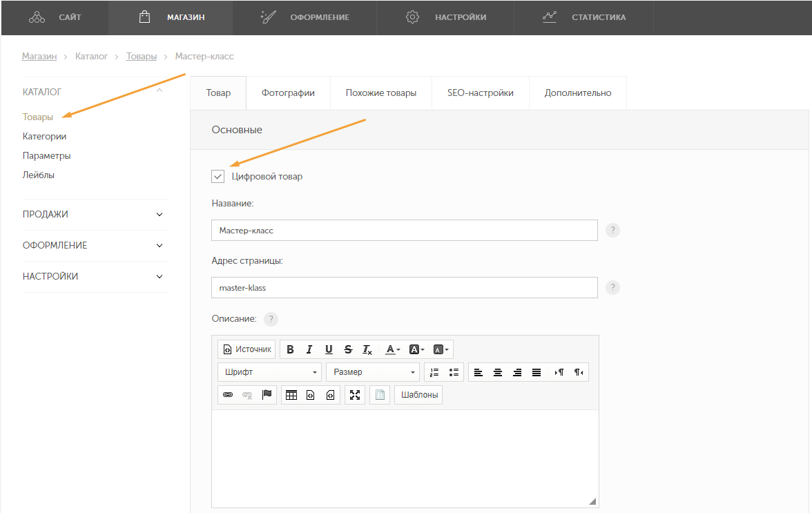Image resolution: width=812 pixels, height=513 pixels.
Task: Insert an anchor flag in editor
Action: [x=267, y=395]
